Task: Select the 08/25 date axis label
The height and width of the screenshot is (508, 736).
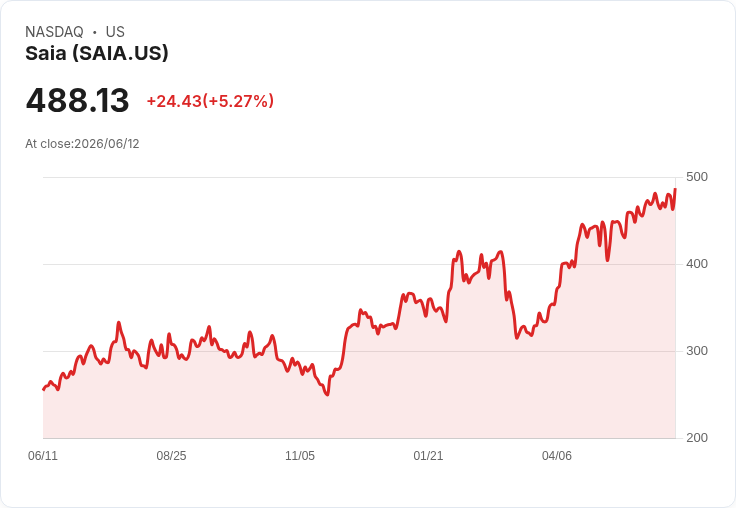Action: [171, 456]
